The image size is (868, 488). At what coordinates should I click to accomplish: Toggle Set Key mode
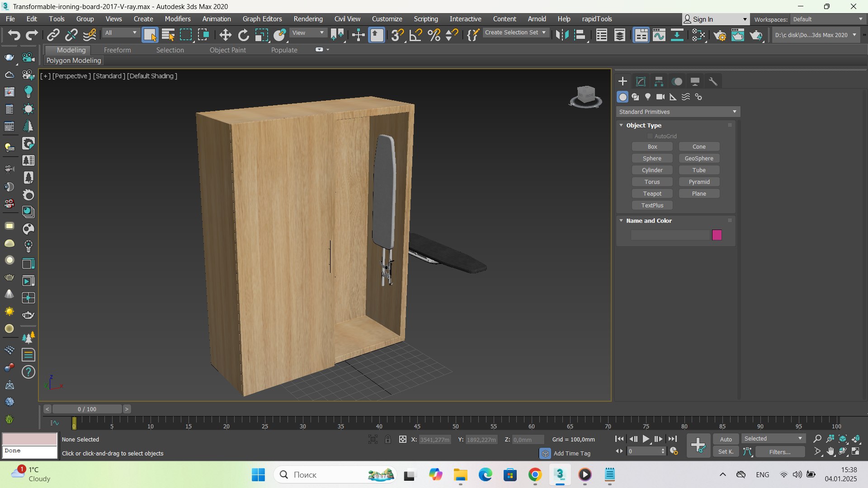click(x=726, y=451)
